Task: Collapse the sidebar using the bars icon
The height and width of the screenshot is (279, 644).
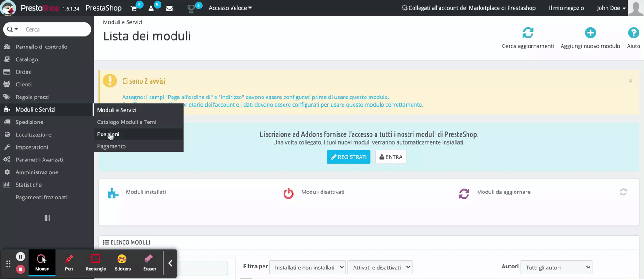Action: click(x=47, y=218)
